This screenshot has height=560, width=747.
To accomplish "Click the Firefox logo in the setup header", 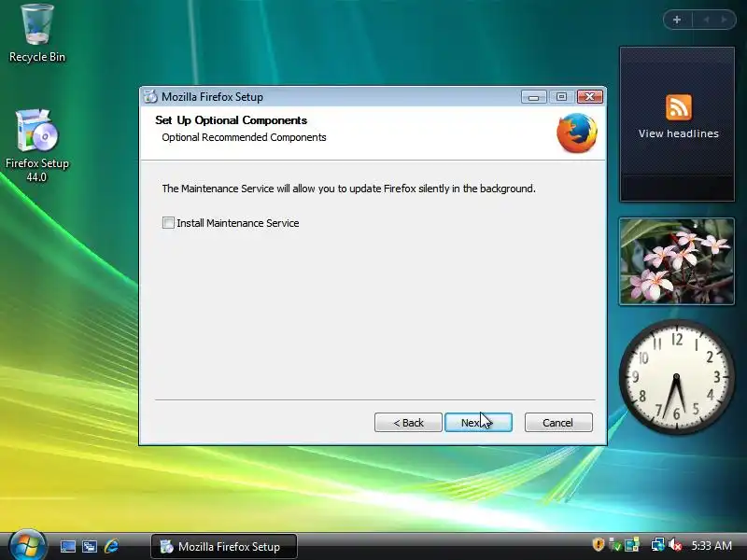I will pyautogui.click(x=577, y=133).
